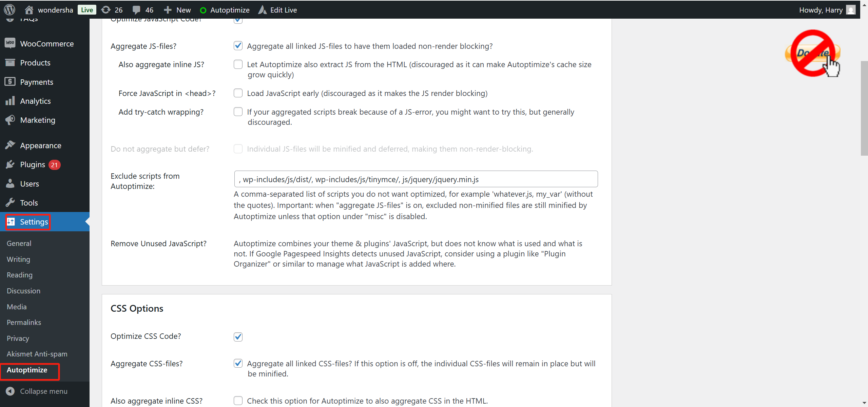Click Edit Live in the admin bar
Viewport: 868px width, 407px height.
tap(283, 9)
